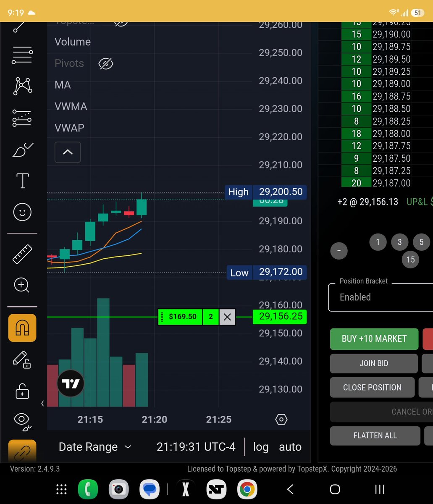
Task: Open the Camera app in the taskbar
Action: 119,489
